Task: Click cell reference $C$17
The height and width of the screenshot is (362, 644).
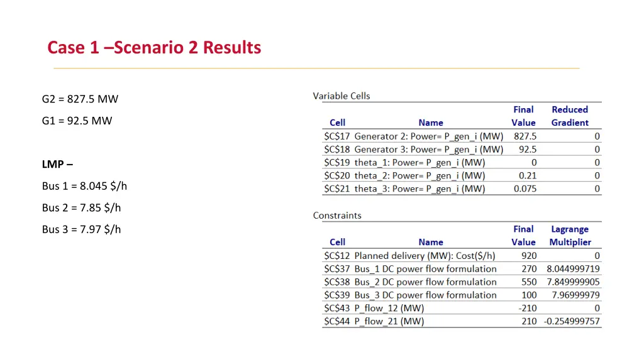Action: [337, 136]
